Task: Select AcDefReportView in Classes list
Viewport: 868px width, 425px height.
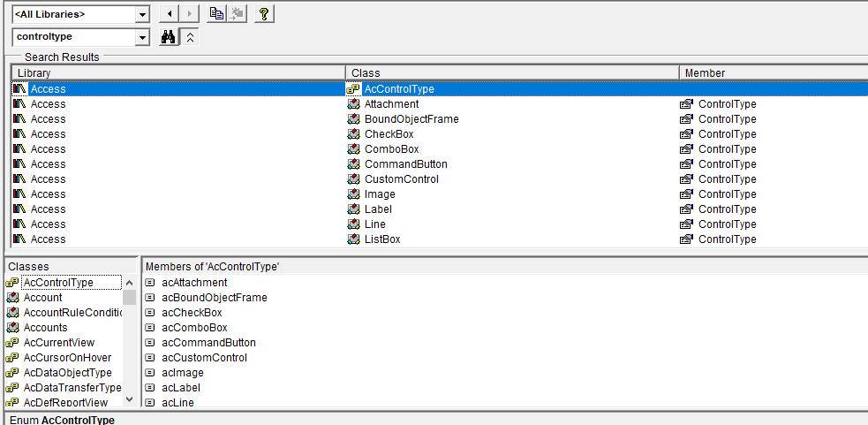Action: (65, 402)
